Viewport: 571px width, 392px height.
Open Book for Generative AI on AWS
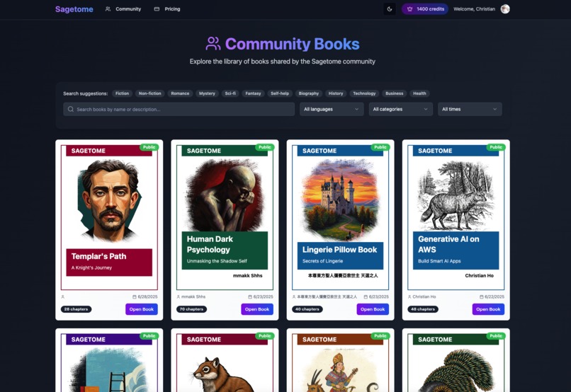[x=488, y=309]
